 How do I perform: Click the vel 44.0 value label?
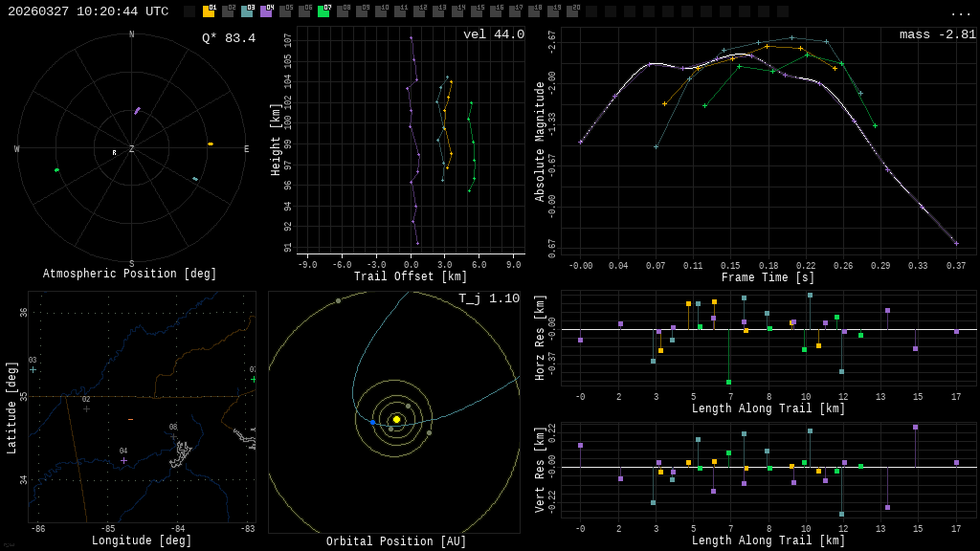493,34
